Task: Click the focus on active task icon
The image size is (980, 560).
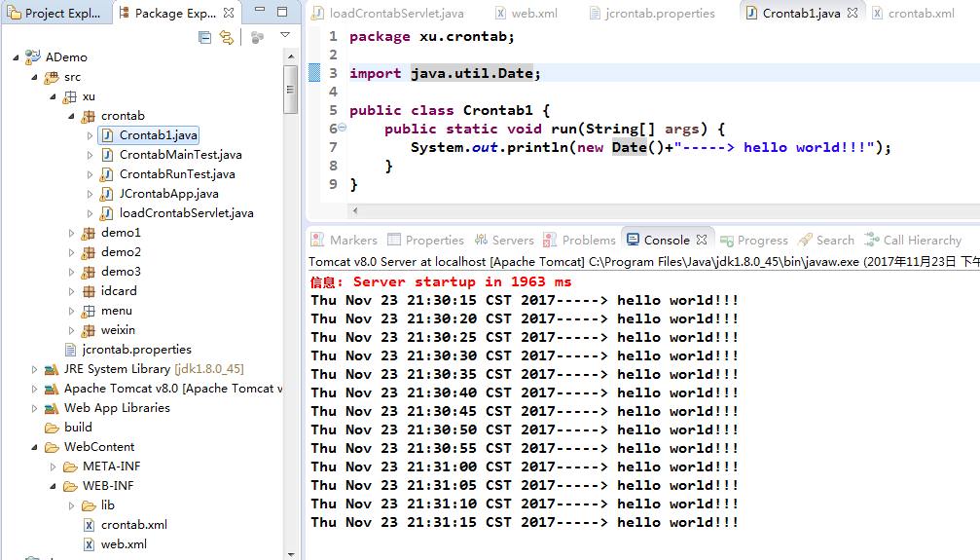Action: point(257,38)
